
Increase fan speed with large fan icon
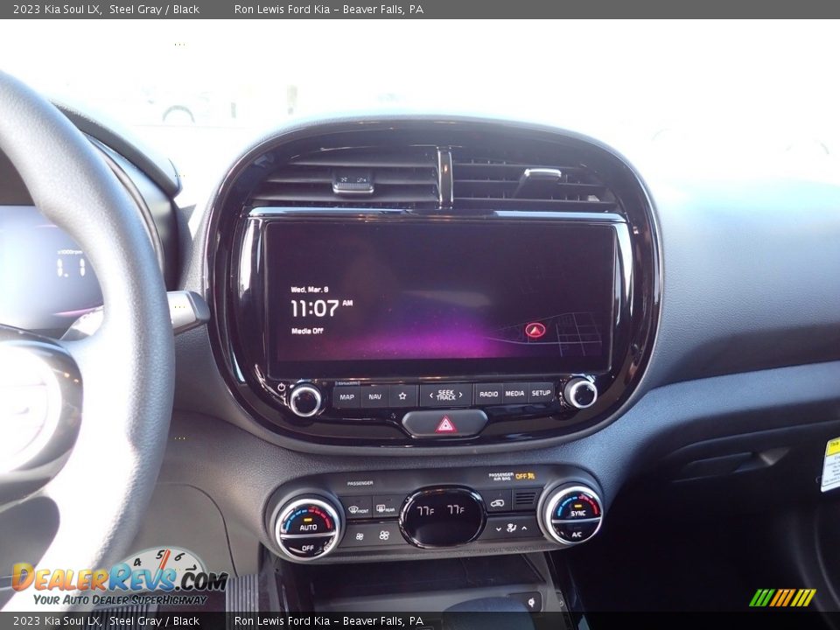click(x=384, y=535)
